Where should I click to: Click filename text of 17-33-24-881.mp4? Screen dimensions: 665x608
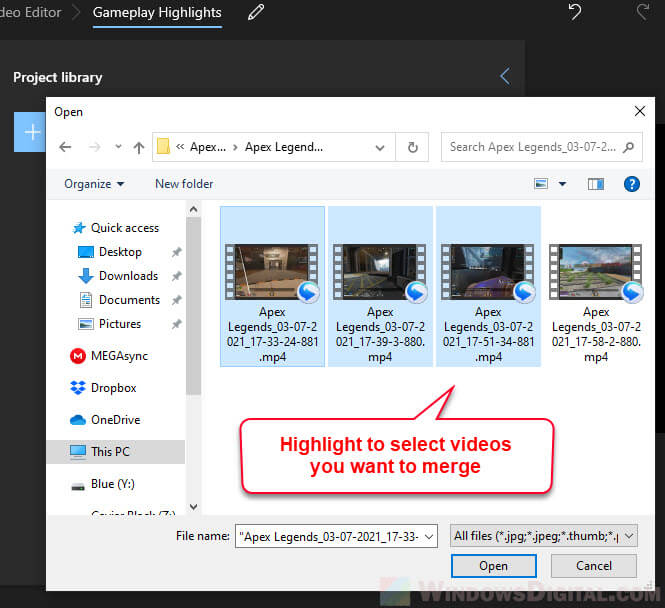click(x=272, y=334)
